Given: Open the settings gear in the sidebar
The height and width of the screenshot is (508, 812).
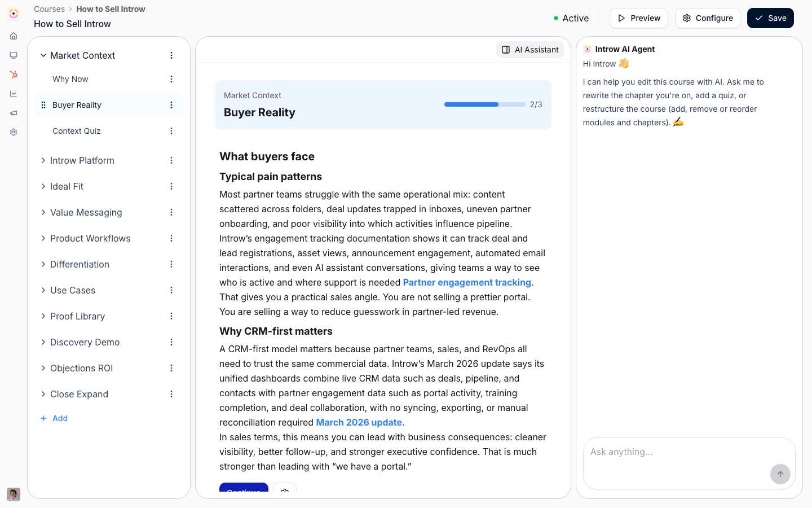Looking at the screenshot, I should coord(14,132).
